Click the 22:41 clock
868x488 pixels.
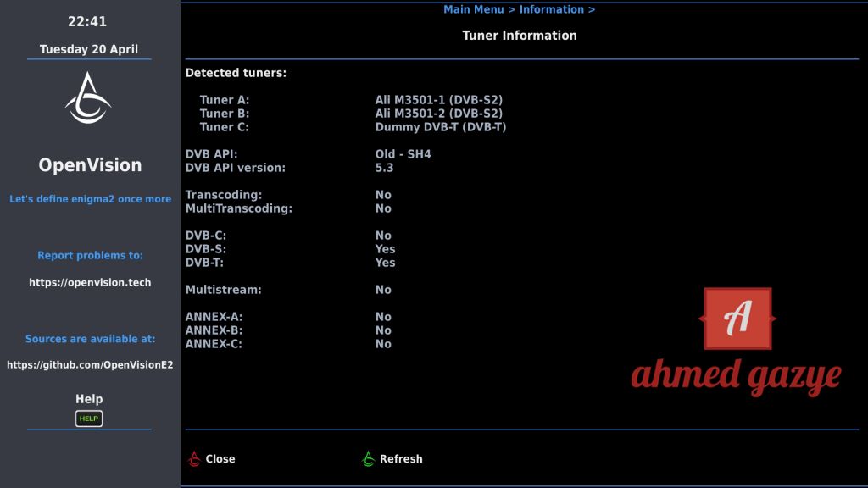click(x=87, y=21)
